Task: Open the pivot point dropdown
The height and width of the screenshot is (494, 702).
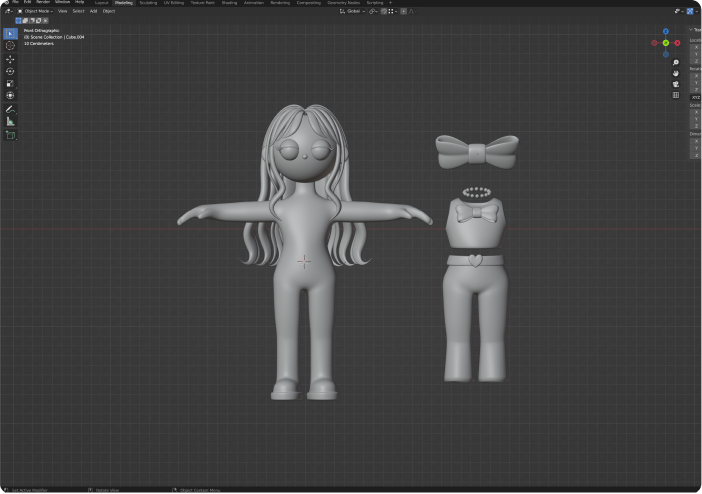Action: pyautogui.click(x=373, y=11)
